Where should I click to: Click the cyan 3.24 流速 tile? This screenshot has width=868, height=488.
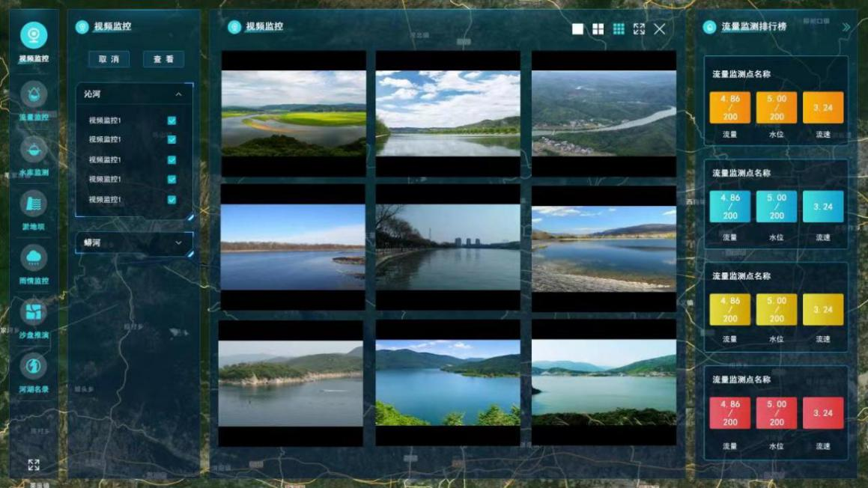pyautogui.click(x=823, y=207)
